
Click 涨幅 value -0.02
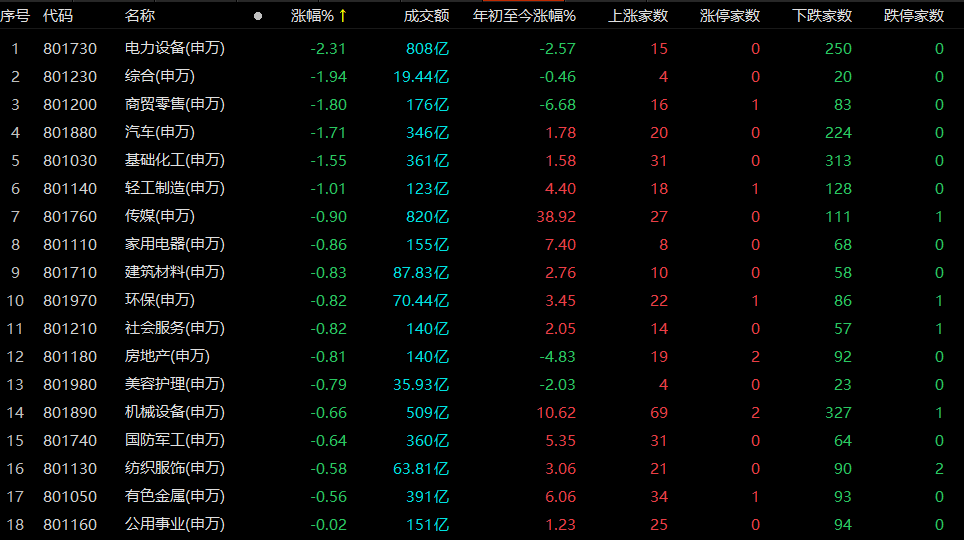tap(328, 525)
